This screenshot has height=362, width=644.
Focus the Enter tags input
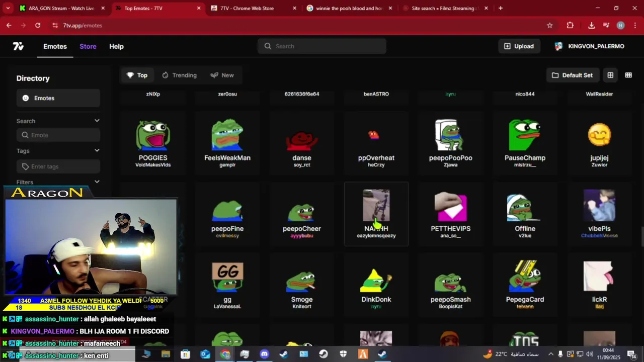coord(58,166)
